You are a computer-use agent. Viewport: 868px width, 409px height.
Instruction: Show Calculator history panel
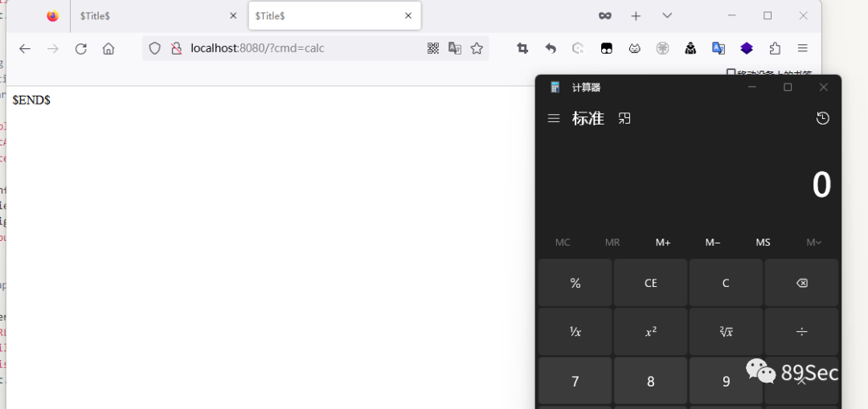point(823,118)
